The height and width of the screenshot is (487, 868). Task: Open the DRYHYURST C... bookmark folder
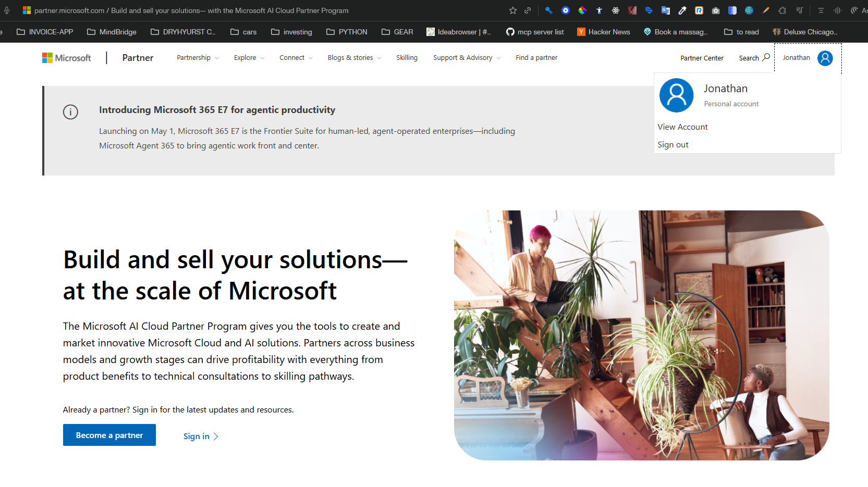(x=183, y=32)
